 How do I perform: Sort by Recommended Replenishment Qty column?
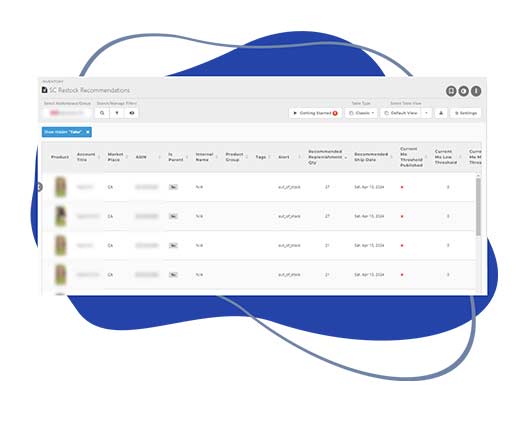325,157
